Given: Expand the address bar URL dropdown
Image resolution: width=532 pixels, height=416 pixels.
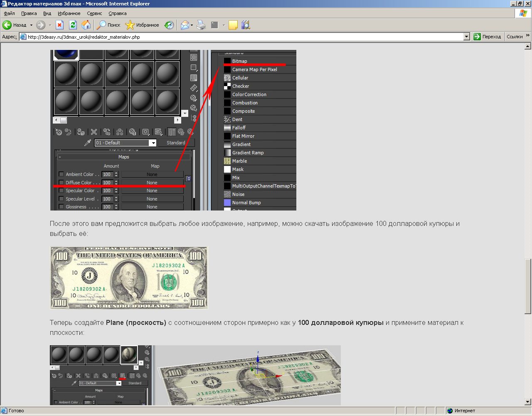Looking at the screenshot, I should coord(466,37).
